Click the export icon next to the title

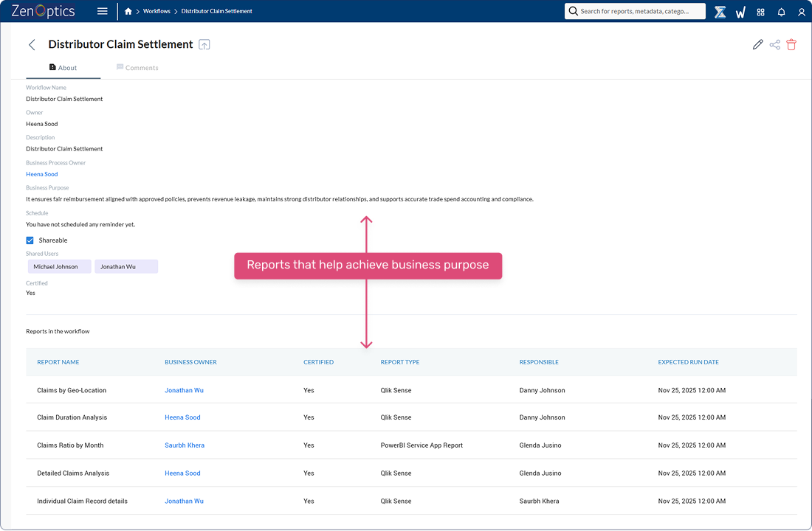(x=204, y=45)
